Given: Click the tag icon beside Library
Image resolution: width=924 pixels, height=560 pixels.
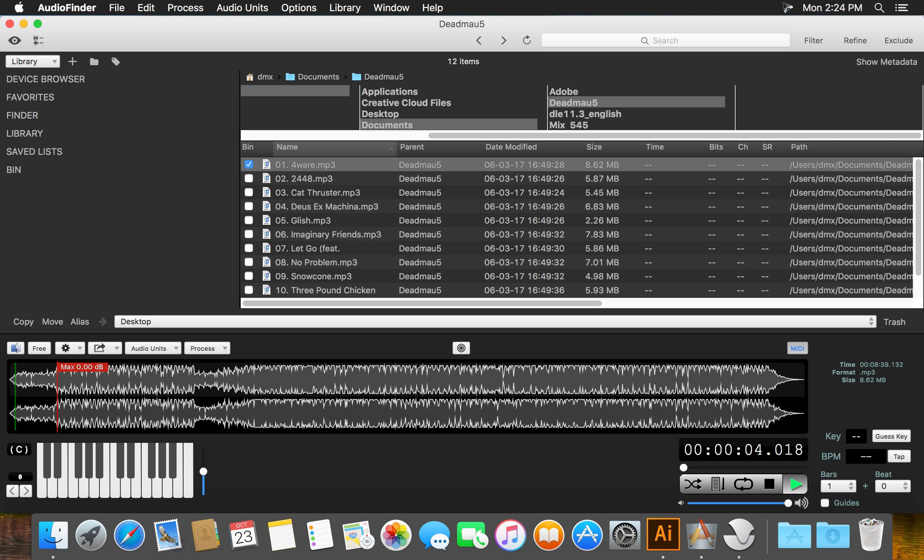Looking at the screenshot, I should point(115,61).
